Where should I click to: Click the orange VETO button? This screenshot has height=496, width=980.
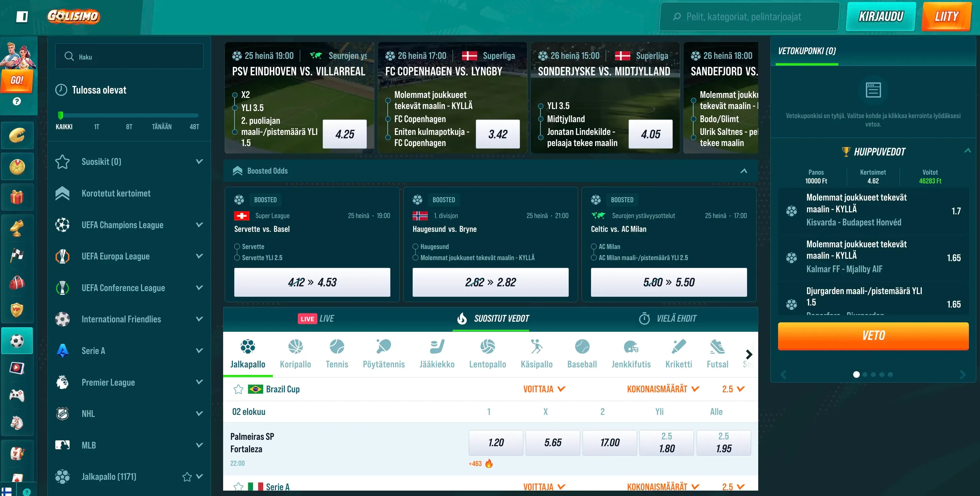click(873, 336)
